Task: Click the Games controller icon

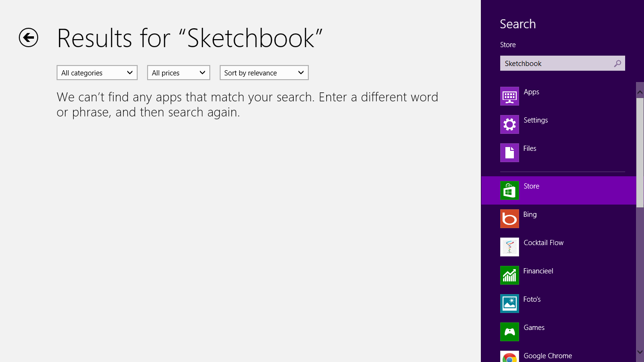Action: pos(510,332)
